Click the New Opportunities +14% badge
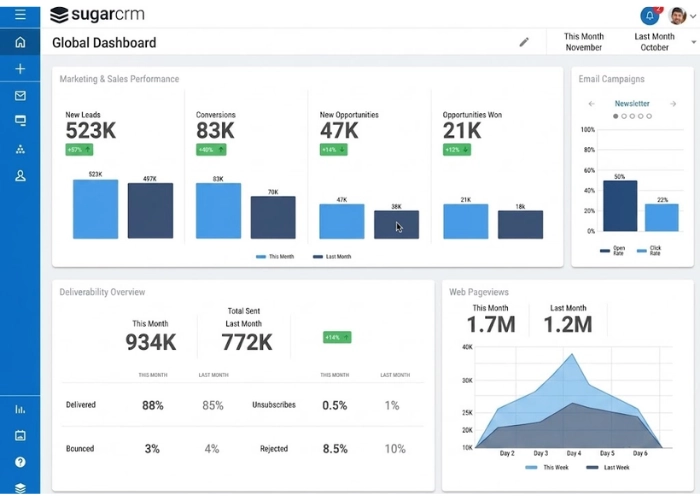The height and width of the screenshot is (500, 700). pos(333,150)
